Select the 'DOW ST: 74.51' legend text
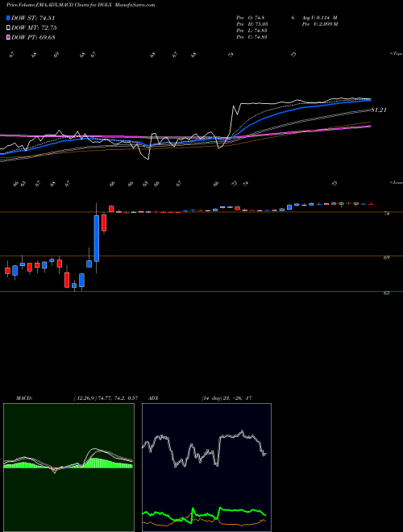 [x=33, y=18]
